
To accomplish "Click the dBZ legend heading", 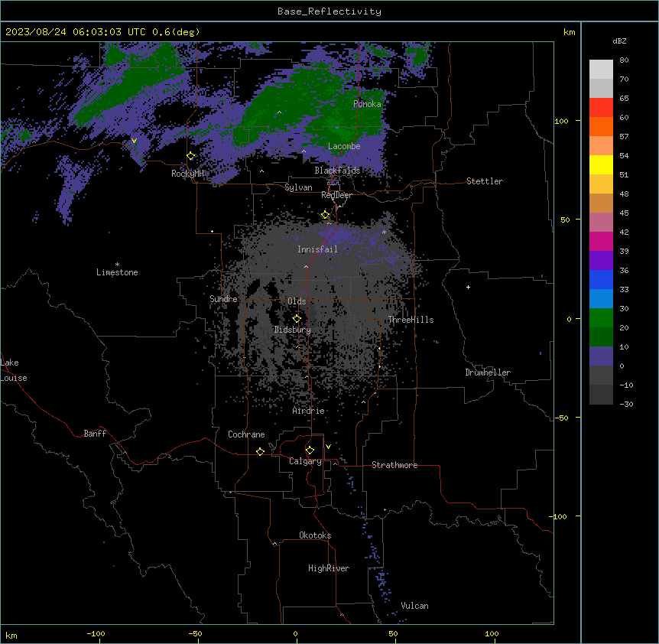I will [x=619, y=41].
